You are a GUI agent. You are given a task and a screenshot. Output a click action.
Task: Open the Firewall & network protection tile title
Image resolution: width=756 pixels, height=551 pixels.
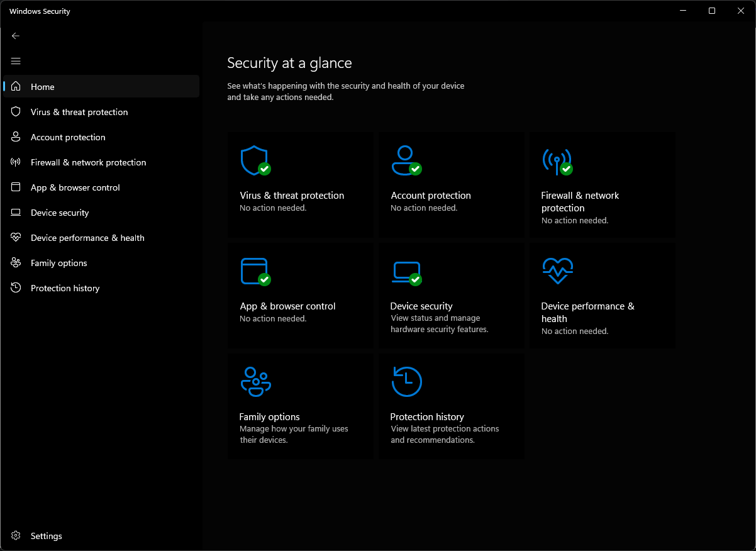pos(580,202)
